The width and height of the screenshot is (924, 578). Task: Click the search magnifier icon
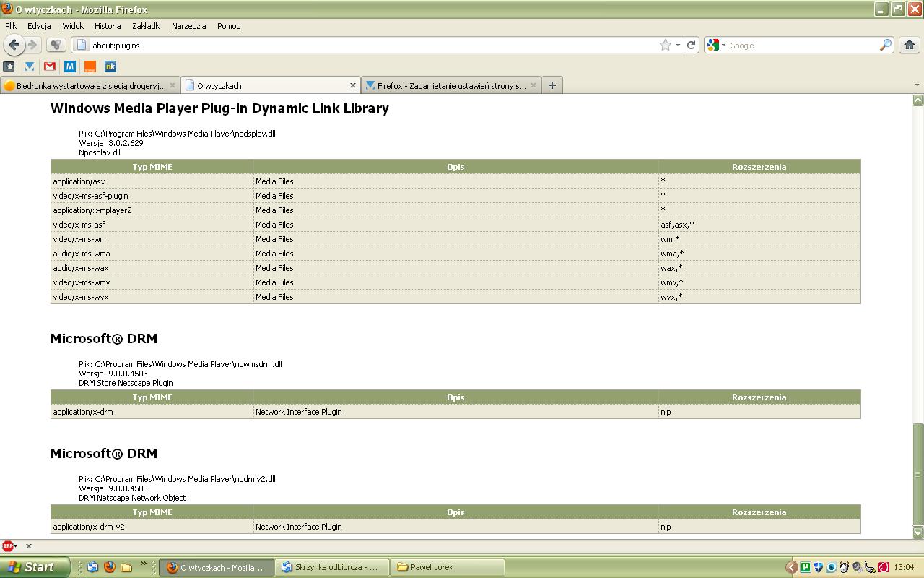pyautogui.click(x=885, y=45)
